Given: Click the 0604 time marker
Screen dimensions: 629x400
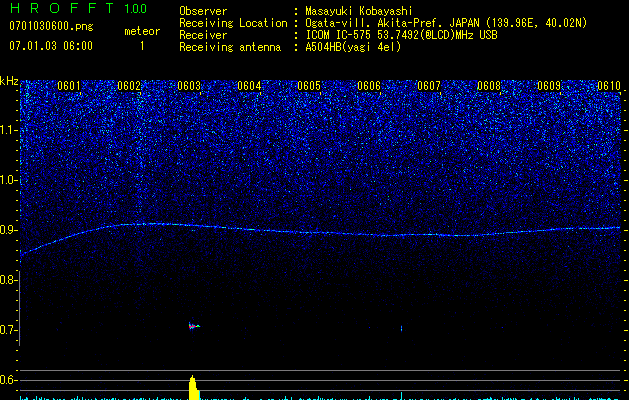Looking at the screenshot, I should tap(249, 86).
